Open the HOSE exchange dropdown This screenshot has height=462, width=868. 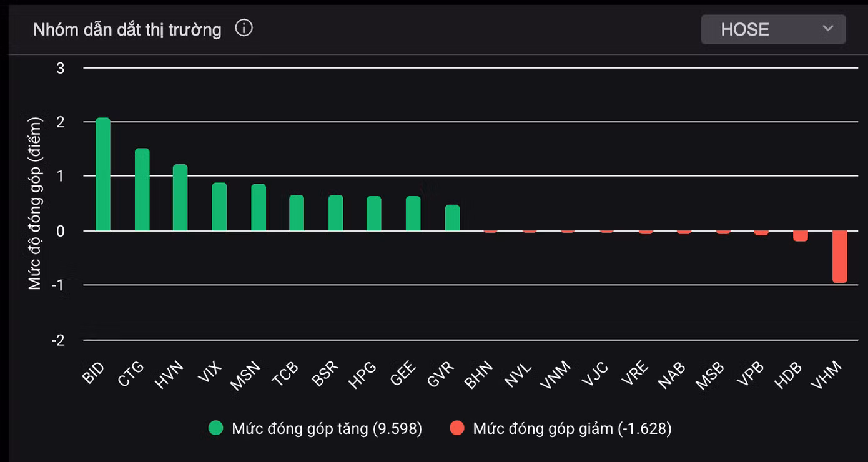[772, 29]
